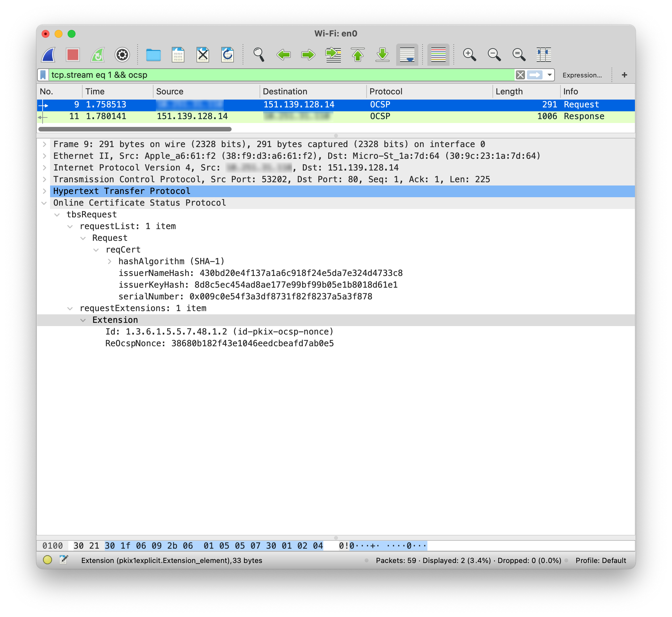The height and width of the screenshot is (617, 672).
Task: Collapse requestList: 1 item
Action: tap(70, 226)
